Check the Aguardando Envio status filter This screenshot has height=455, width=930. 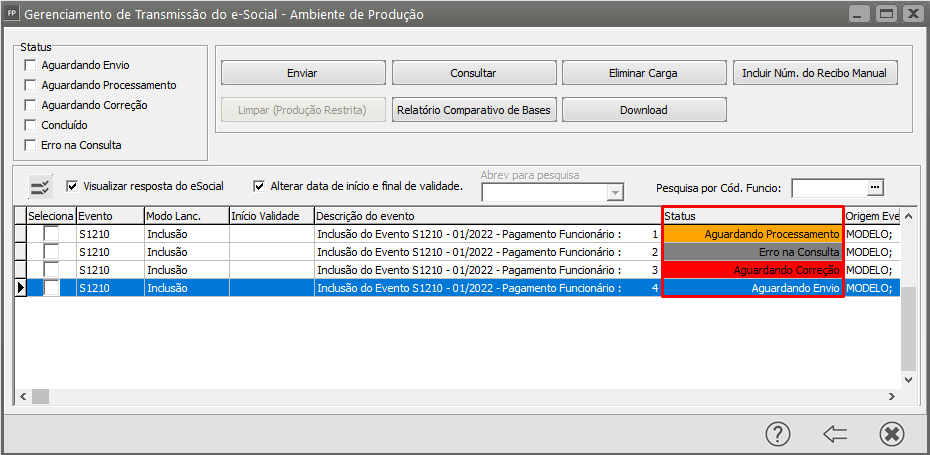30,65
